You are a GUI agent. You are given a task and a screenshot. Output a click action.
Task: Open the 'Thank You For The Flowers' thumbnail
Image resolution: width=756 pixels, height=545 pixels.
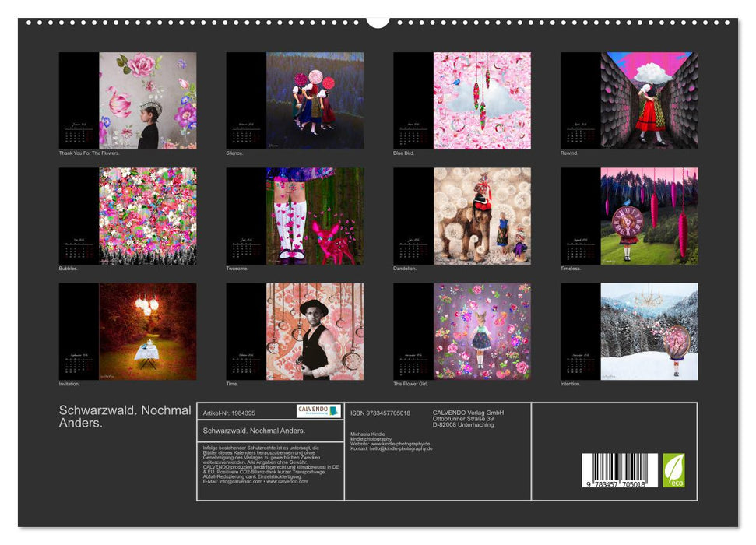tap(128, 100)
